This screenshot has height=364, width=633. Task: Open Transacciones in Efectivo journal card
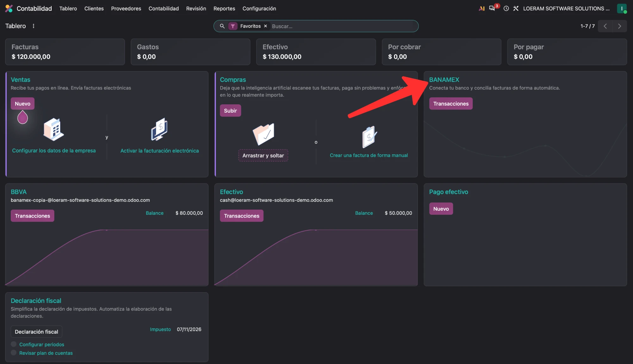pos(241,216)
